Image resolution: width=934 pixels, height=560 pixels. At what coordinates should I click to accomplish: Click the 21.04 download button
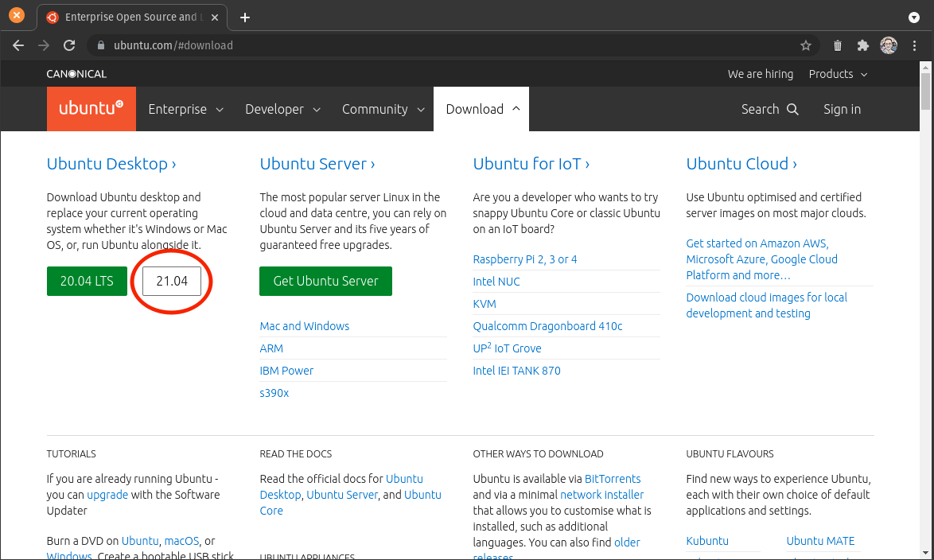coord(172,281)
